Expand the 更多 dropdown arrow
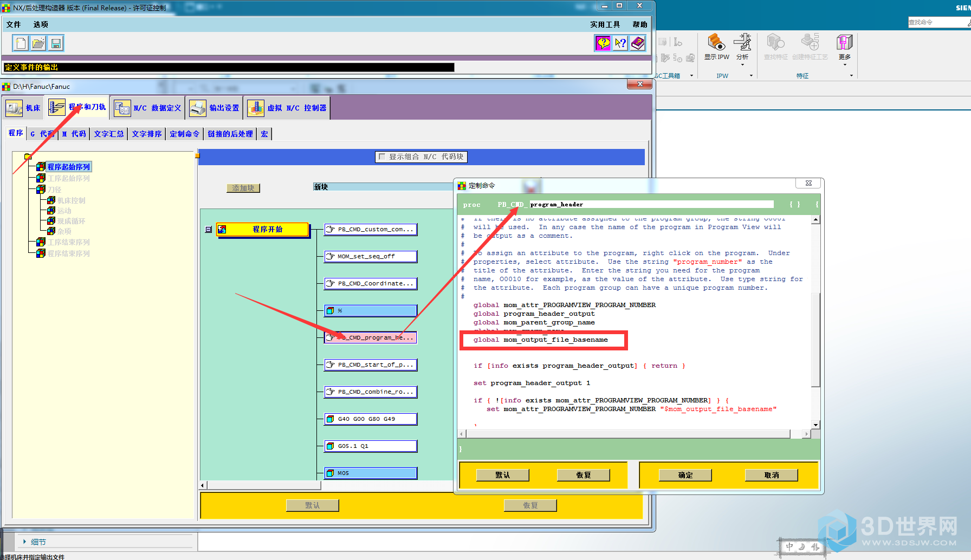Image resolution: width=971 pixels, height=560 pixels. click(x=845, y=65)
